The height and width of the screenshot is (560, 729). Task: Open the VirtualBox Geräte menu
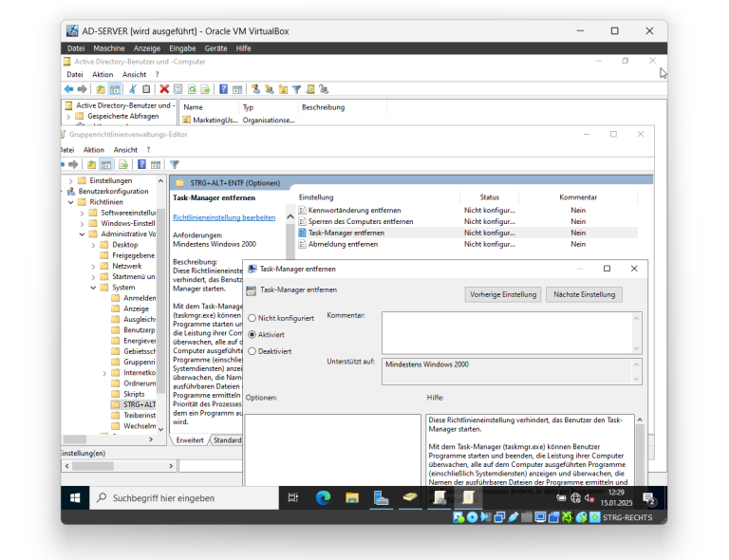[215, 48]
